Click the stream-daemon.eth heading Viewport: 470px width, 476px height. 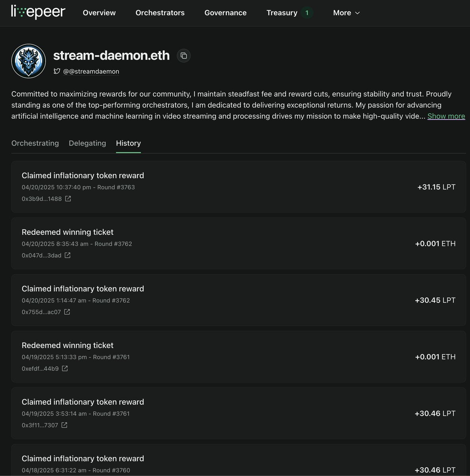tap(112, 55)
